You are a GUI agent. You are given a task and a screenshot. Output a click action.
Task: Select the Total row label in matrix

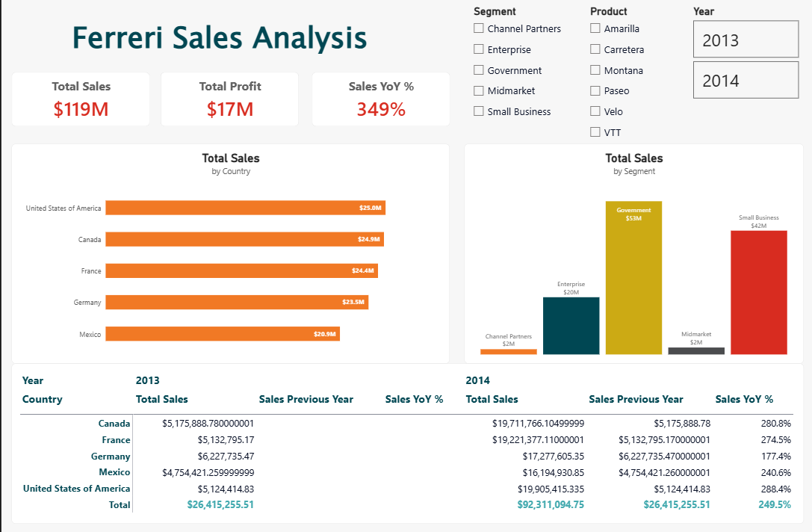pyautogui.click(x=120, y=504)
